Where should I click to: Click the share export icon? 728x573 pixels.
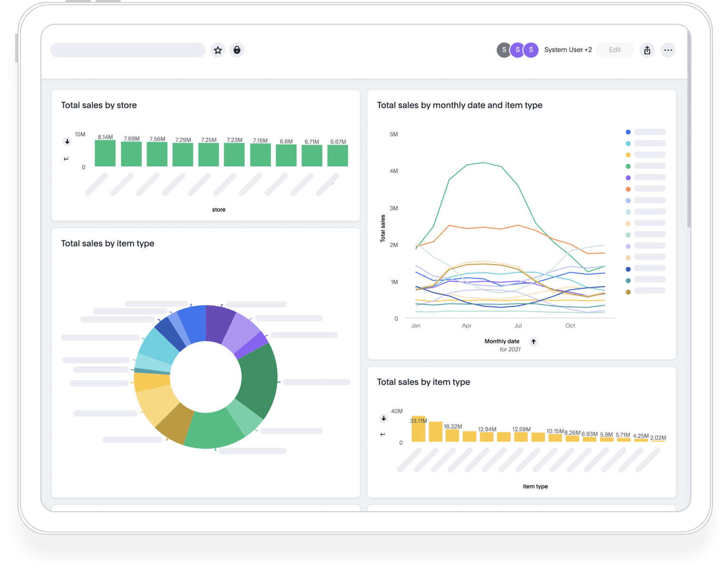click(x=647, y=50)
